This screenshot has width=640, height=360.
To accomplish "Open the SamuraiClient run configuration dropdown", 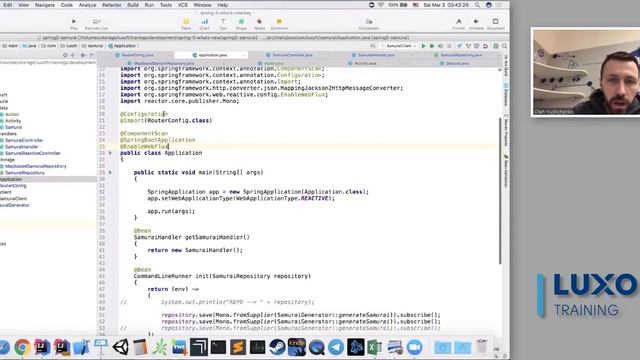I will coord(400,46).
